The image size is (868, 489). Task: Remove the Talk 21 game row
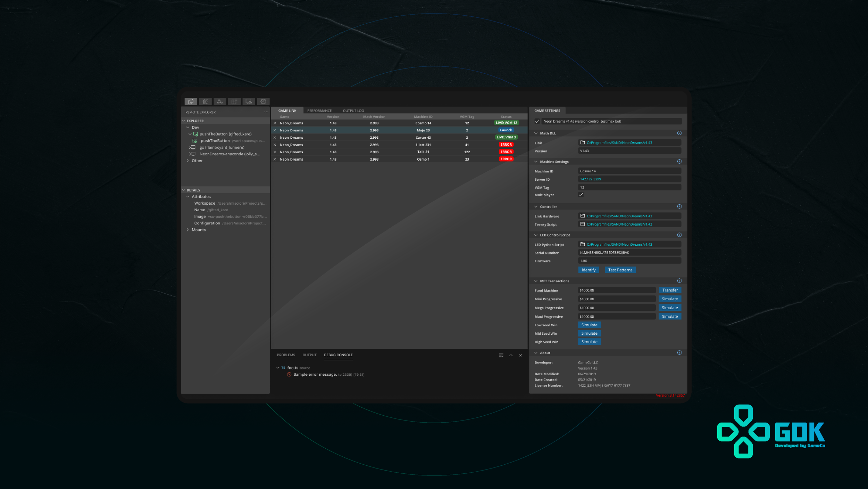(x=275, y=152)
